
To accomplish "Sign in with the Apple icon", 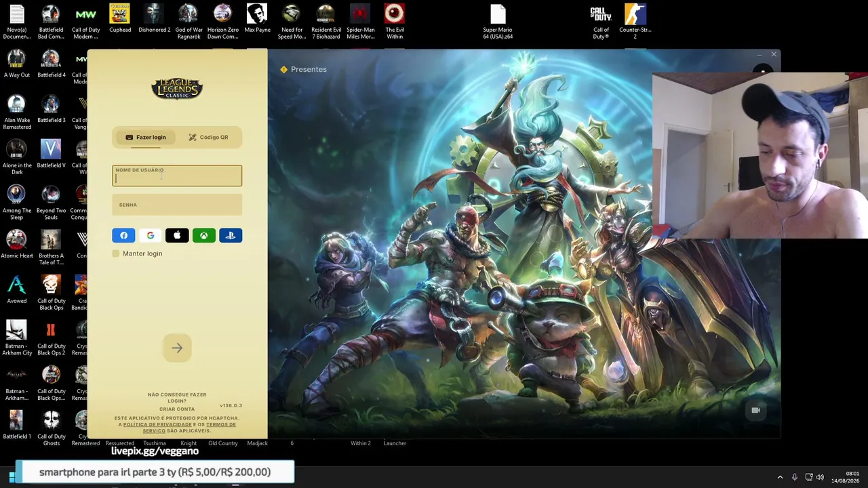I will 177,235.
